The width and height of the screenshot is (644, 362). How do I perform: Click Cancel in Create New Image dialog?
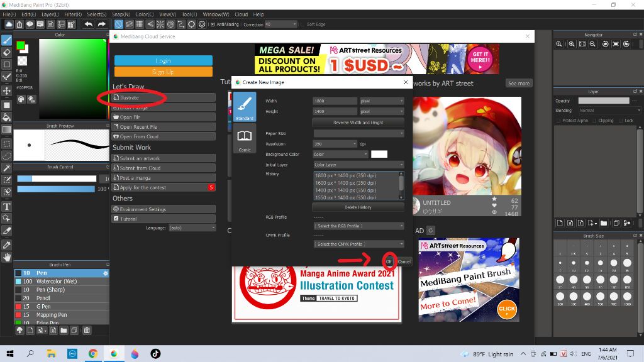pos(404,261)
